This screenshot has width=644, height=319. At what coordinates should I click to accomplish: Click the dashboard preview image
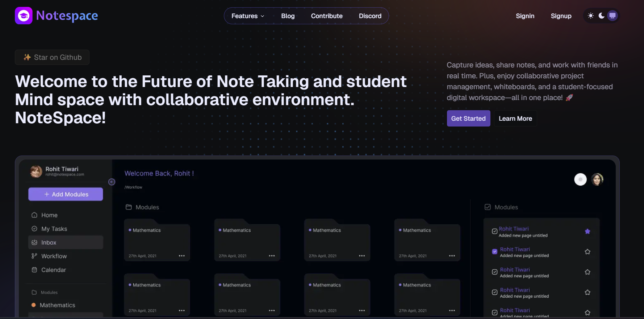[x=317, y=237]
